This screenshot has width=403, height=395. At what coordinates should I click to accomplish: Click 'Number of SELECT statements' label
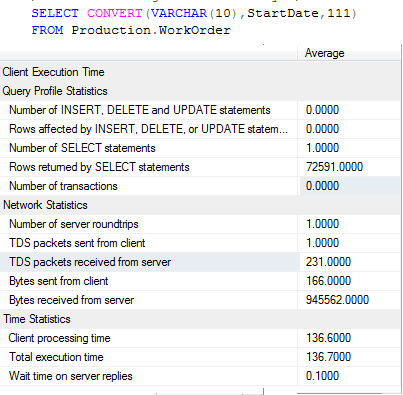(x=82, y=148)
